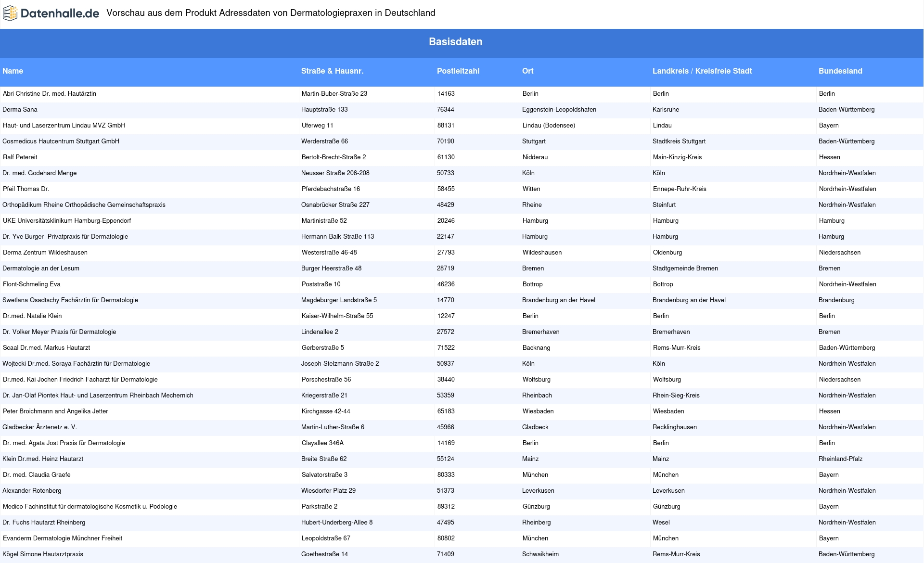Click the address Clayallee 346A
The image size is (924, 563).
[x=323, y=443]
